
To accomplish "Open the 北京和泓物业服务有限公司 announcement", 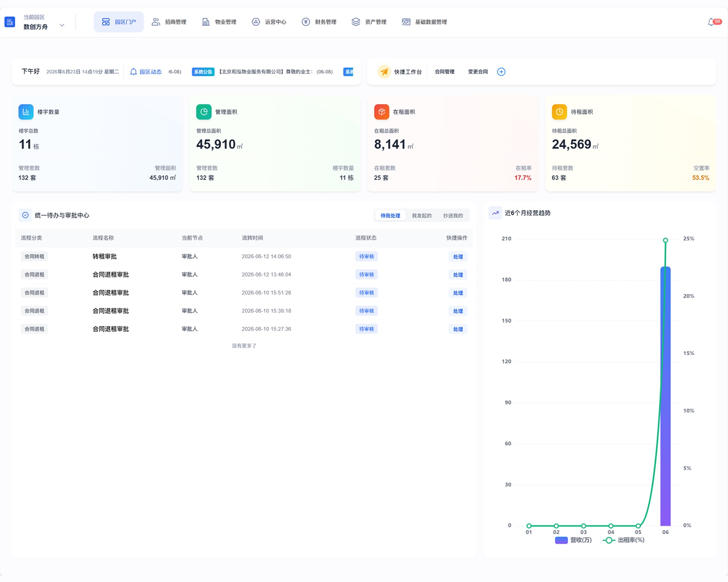I will click(276, 72).
